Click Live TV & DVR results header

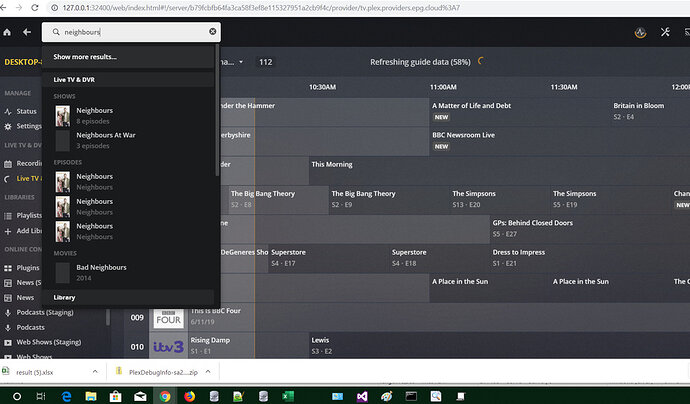pyautogui.click(x=128, y=80)
